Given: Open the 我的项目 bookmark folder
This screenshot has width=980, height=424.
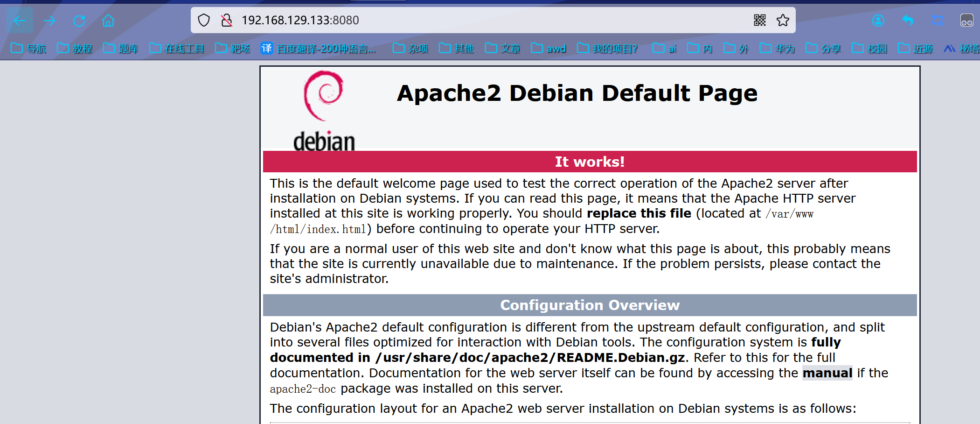Looking at the screenshot, I should click(607, 48).
